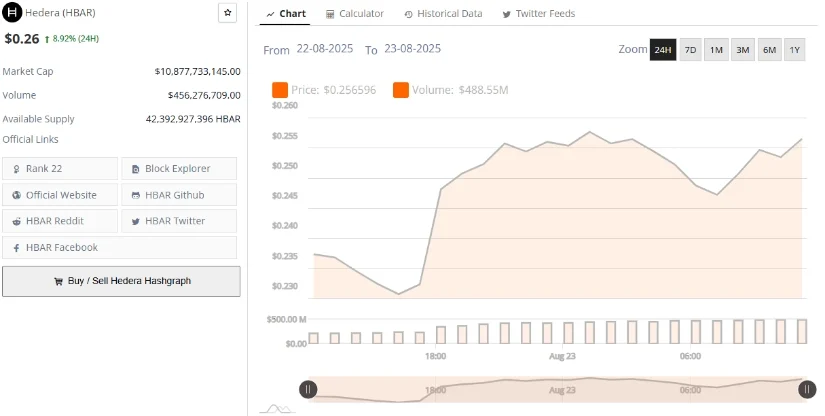Viewport: 825px width, 416px height.
Task: Click the Hedera H logo icon
Action: (x=12, y=13)
